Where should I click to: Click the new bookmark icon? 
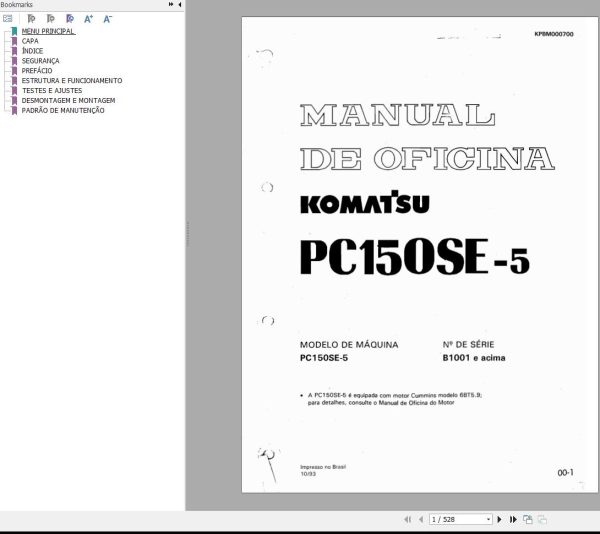click(70, 18)
